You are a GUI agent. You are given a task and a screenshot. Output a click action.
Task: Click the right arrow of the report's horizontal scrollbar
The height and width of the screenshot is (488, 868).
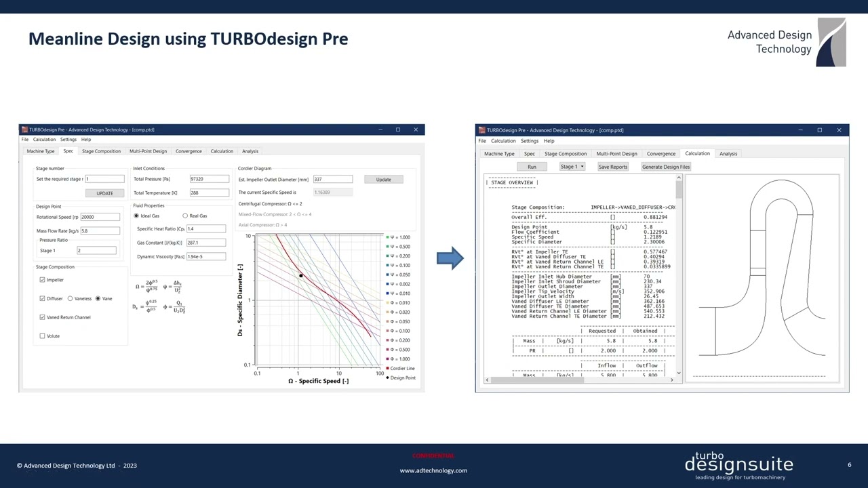(x=673, y=380)
